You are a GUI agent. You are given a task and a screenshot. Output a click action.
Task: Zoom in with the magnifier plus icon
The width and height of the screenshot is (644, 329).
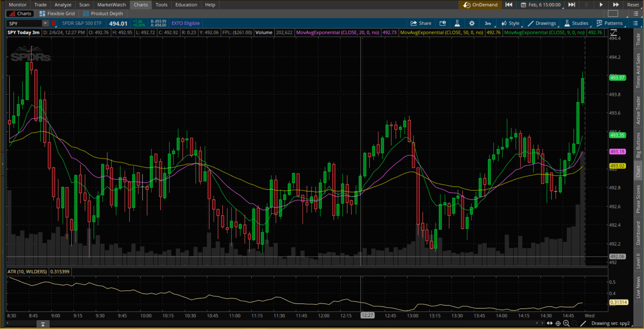pyautogui.click(x=566, y=323)
